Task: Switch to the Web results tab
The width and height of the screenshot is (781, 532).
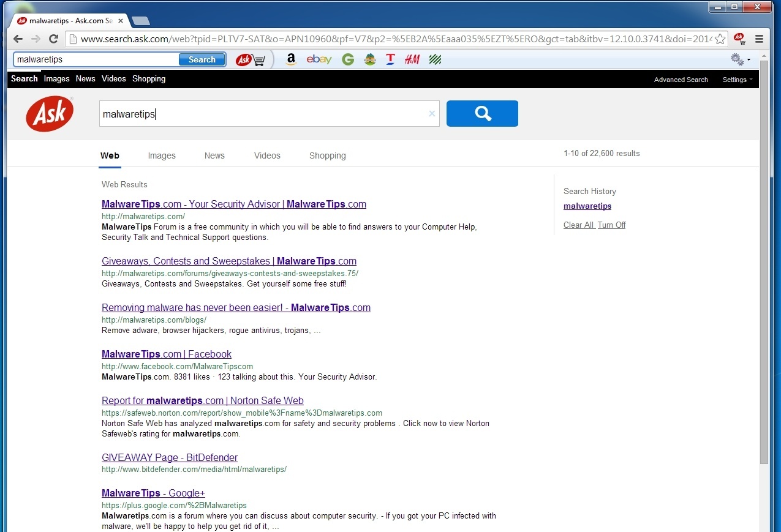Action: (110, 155)
